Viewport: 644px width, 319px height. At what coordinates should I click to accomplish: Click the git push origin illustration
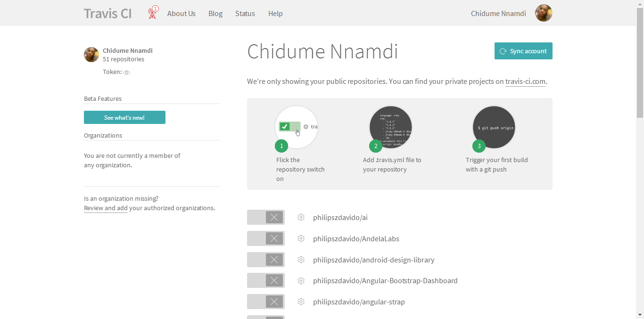pyautogui.click(x=494, y=127)
